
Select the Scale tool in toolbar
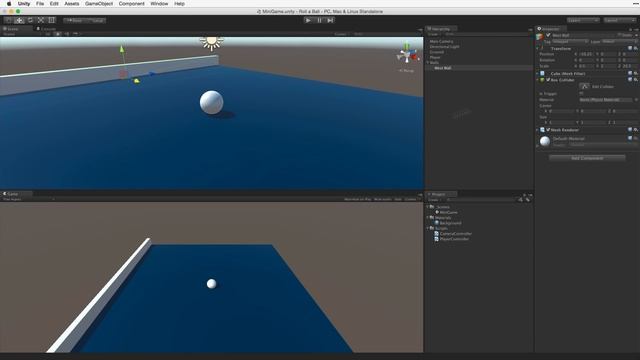40,20
